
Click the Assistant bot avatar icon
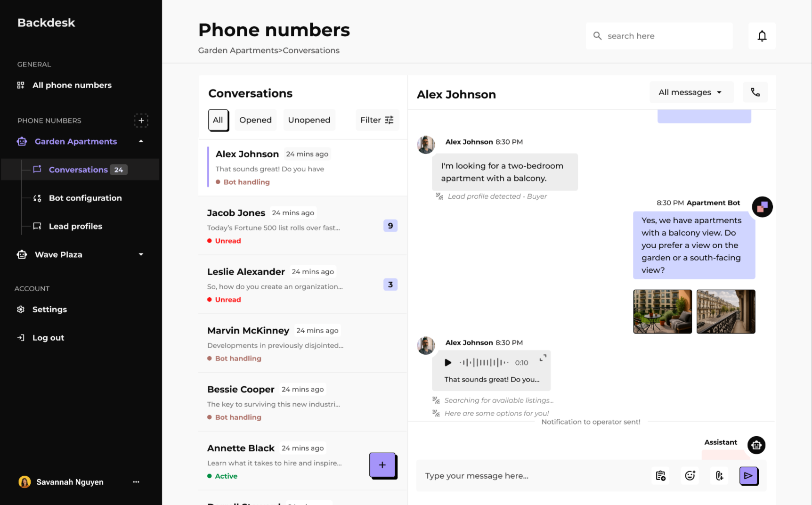[x=756, y=445]
